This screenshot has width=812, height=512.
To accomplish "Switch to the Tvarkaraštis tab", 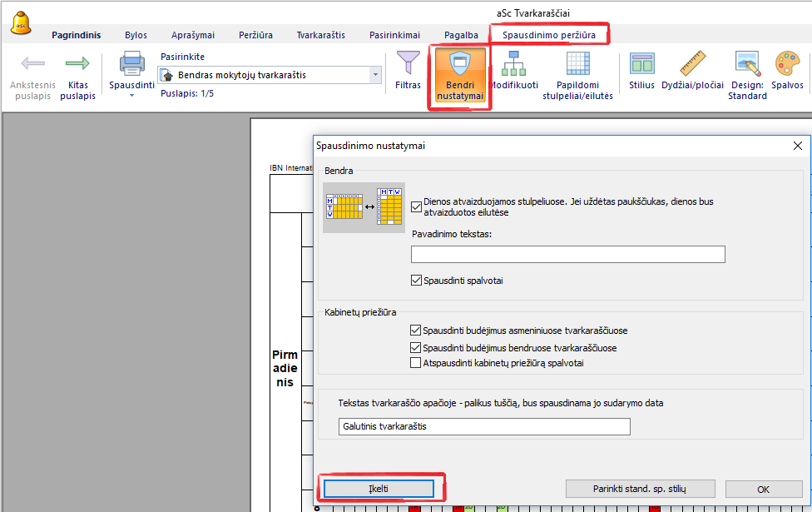I will click(x=320, y=35).
